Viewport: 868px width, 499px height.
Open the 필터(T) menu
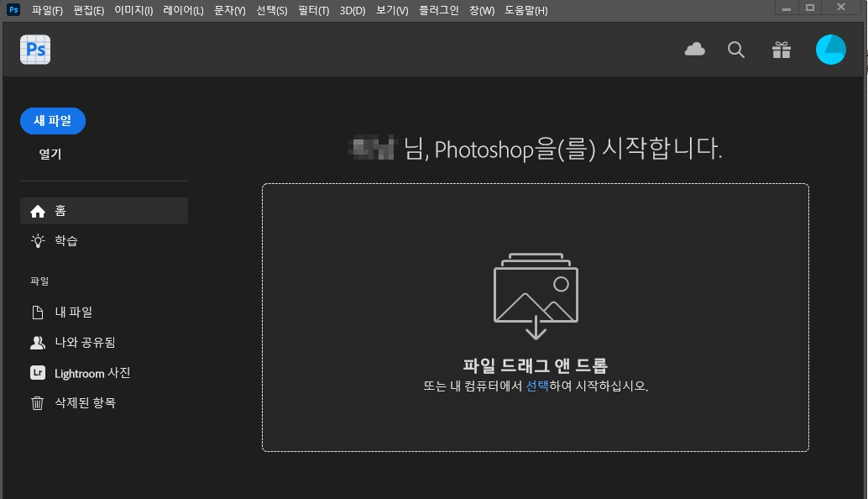pos(313,11)
